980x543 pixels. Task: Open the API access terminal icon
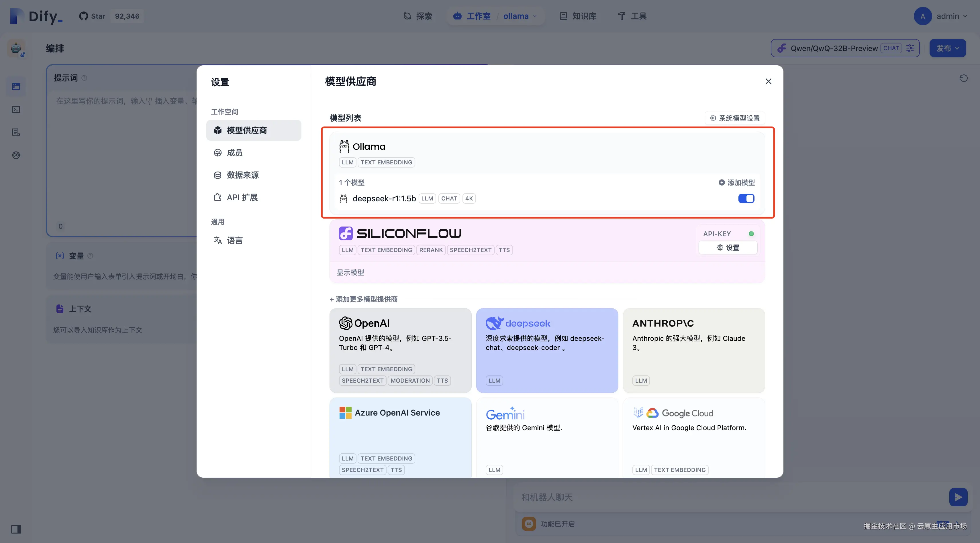tap(16, 109)
